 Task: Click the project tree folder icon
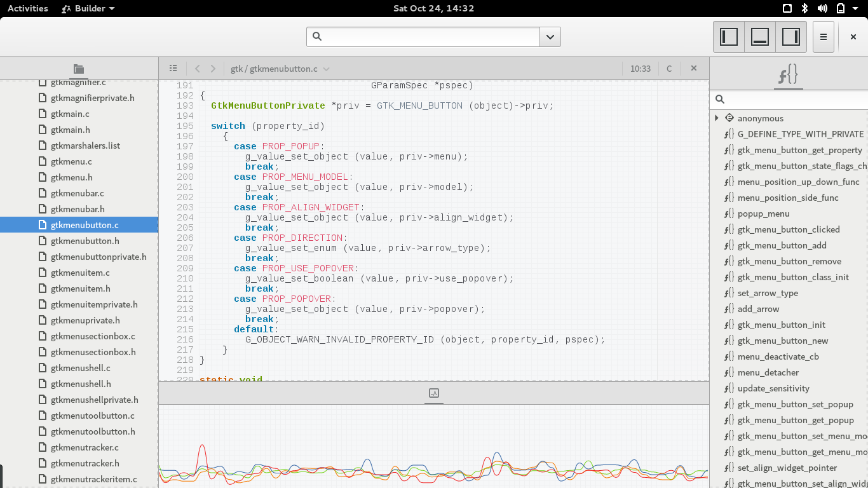(x=79, y=69)
